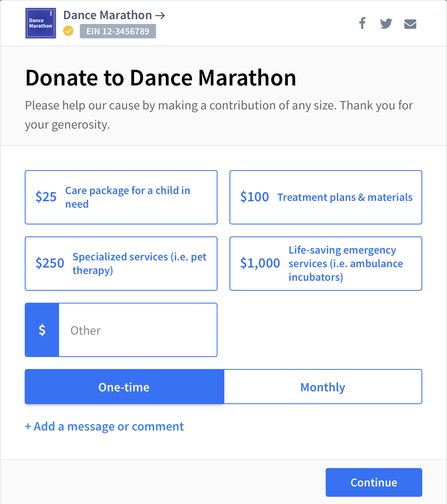
Task: Switch donation frequency to One-time
Action: point(124,387)
